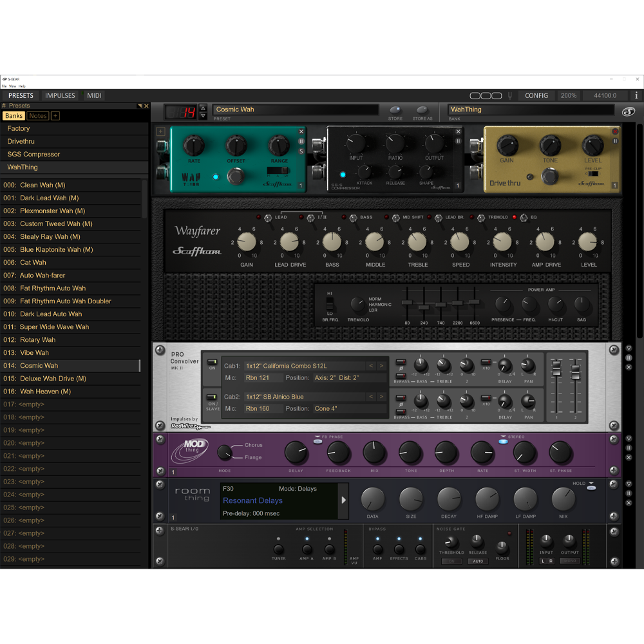The height and width of the screenshot is (644, 644).
Task: Pause the Wah Thing pedal
Action: [x=301, y=141]
